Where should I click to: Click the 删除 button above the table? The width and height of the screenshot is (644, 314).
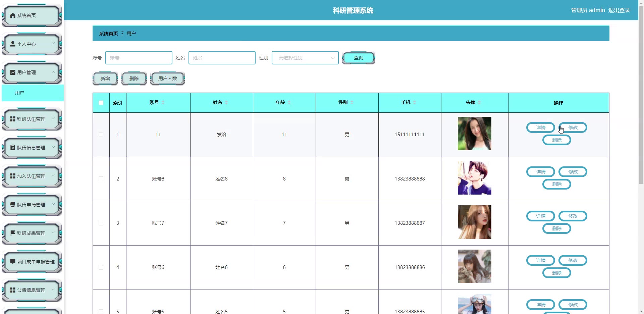[x=134, y=78]
